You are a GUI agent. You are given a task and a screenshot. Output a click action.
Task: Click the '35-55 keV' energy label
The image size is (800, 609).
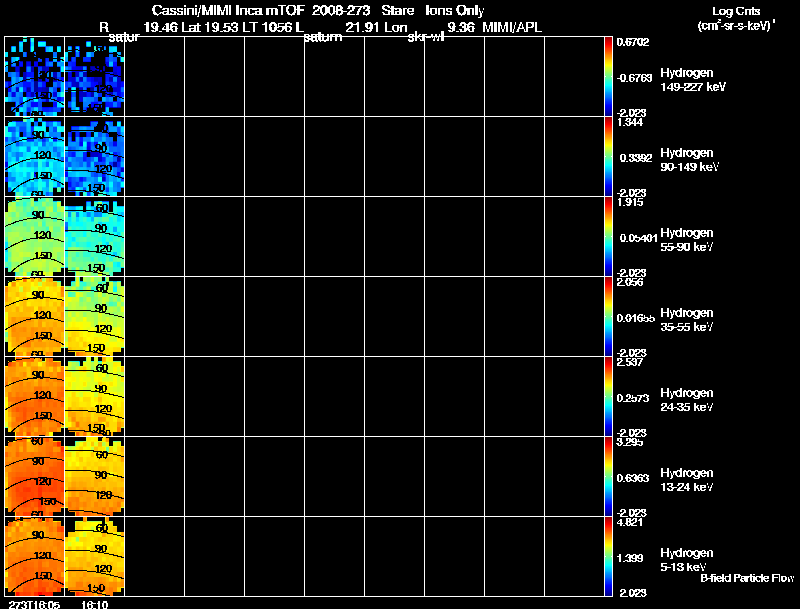687,327
